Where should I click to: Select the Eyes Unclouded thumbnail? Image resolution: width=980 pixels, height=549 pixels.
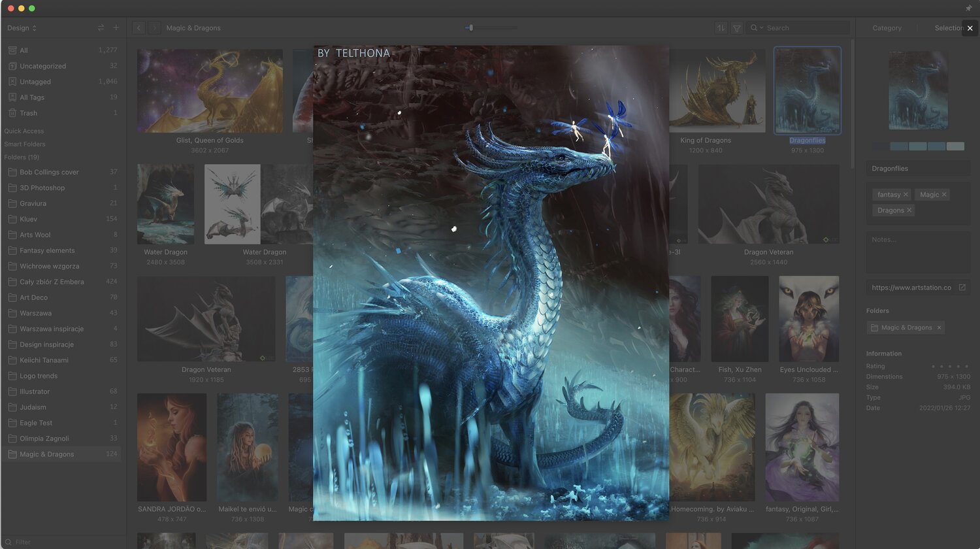809,319
